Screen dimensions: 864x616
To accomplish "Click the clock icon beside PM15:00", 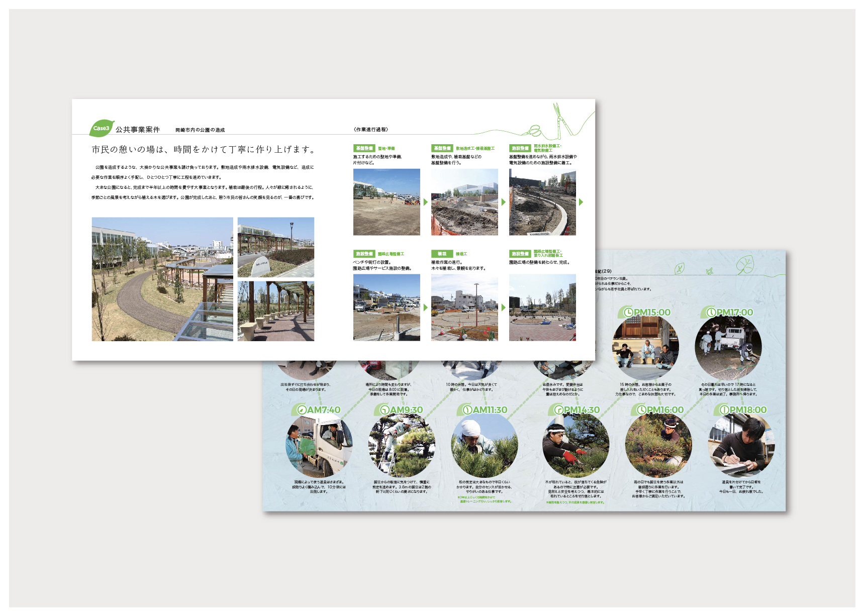I will [628, 313].
